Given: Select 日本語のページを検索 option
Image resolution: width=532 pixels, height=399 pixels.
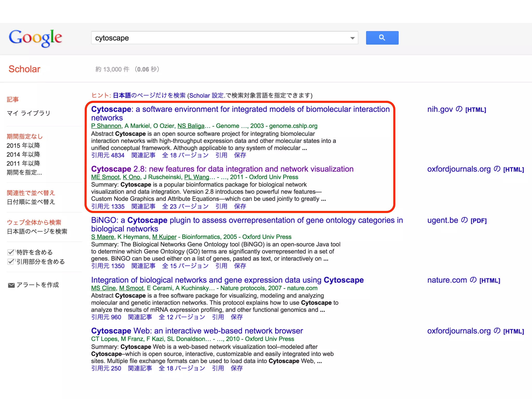Looking at the screenshot, I should click(x=37, y=231).
